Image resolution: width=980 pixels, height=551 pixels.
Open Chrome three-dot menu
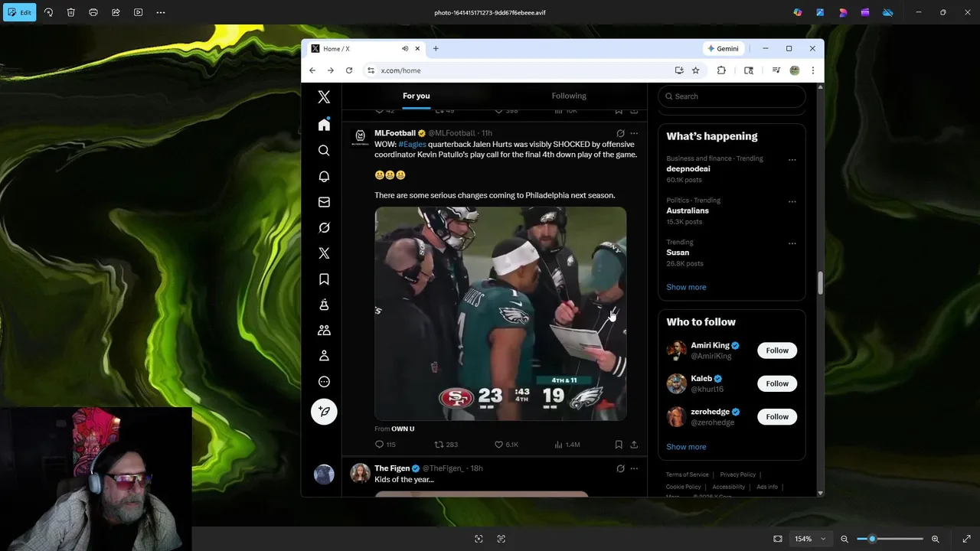tap(812, 70)
